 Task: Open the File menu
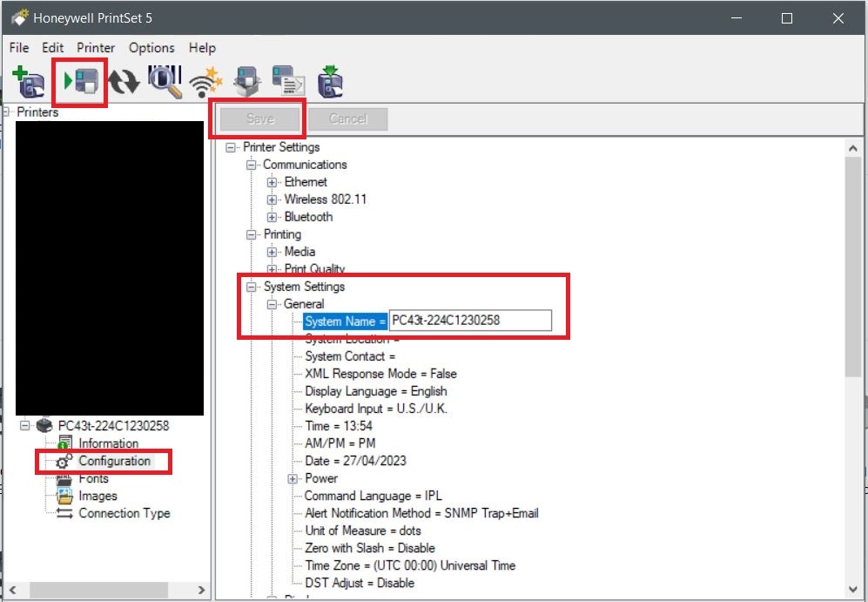pyautogui.click(x=19, y=48)
